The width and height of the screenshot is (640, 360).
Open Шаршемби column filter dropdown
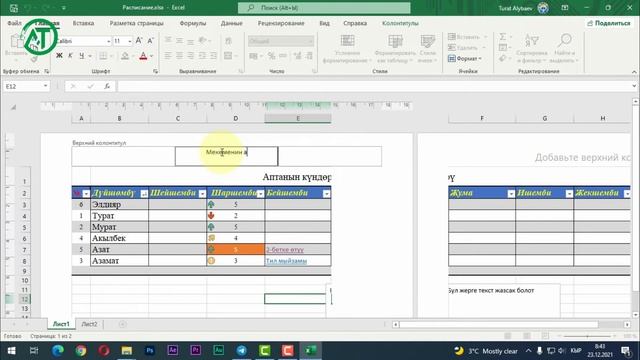coord(260,194)
